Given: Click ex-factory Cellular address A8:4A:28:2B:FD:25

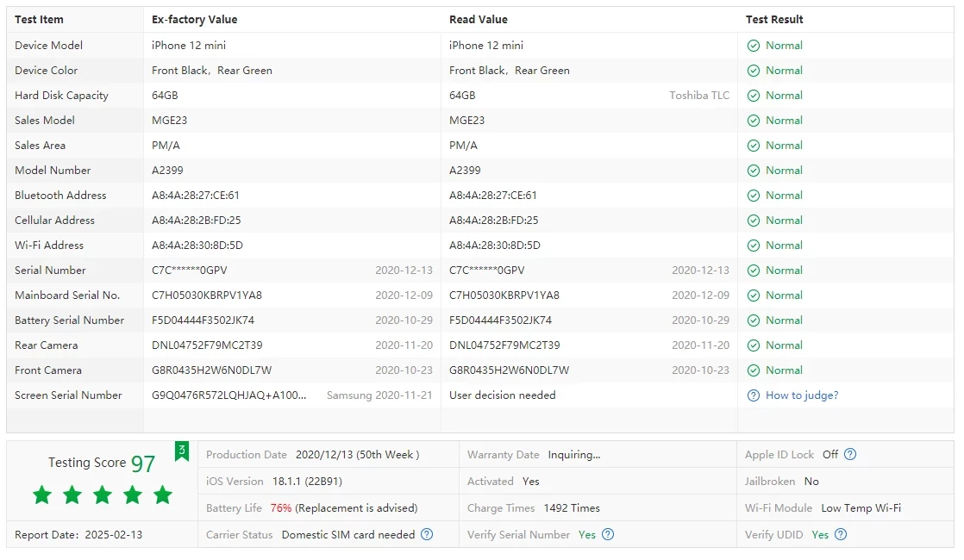Looking at the screenshot, I should (x=196, y=221).
